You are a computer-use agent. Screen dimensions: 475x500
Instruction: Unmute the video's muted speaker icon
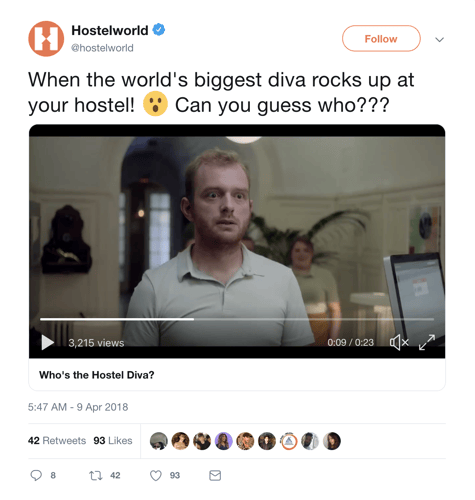(x=399, y=342)
